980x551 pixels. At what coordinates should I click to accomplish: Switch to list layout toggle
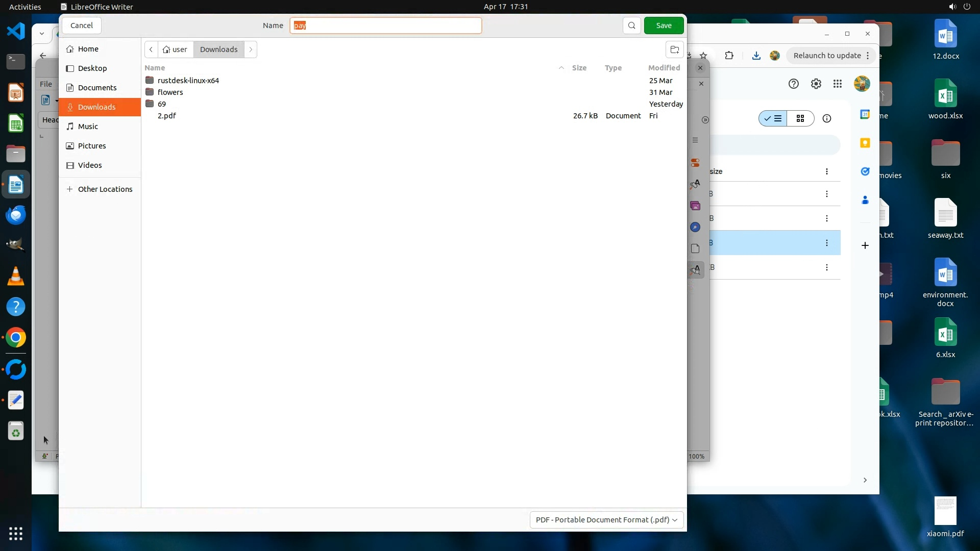click(x=773, y=119)
